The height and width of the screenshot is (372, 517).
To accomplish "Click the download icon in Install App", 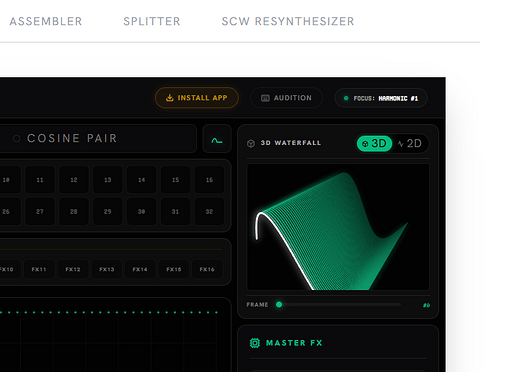I will pyautogui.click(x=170, y=98).
